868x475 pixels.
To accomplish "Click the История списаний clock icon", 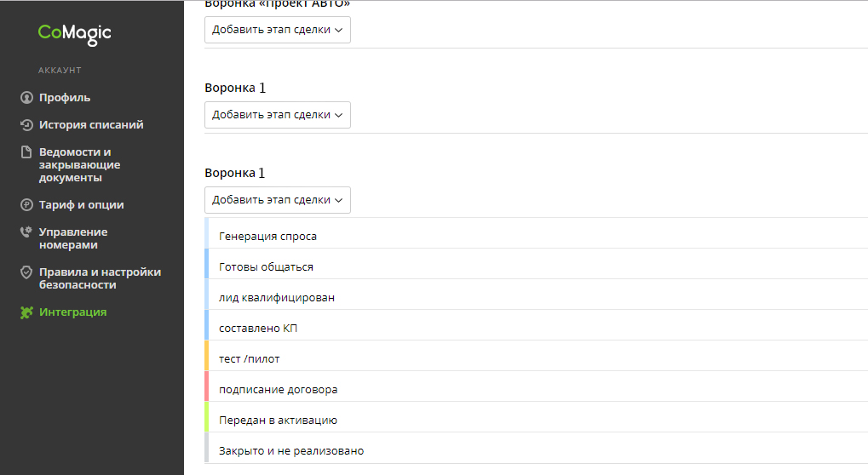I will coord(26,125).
